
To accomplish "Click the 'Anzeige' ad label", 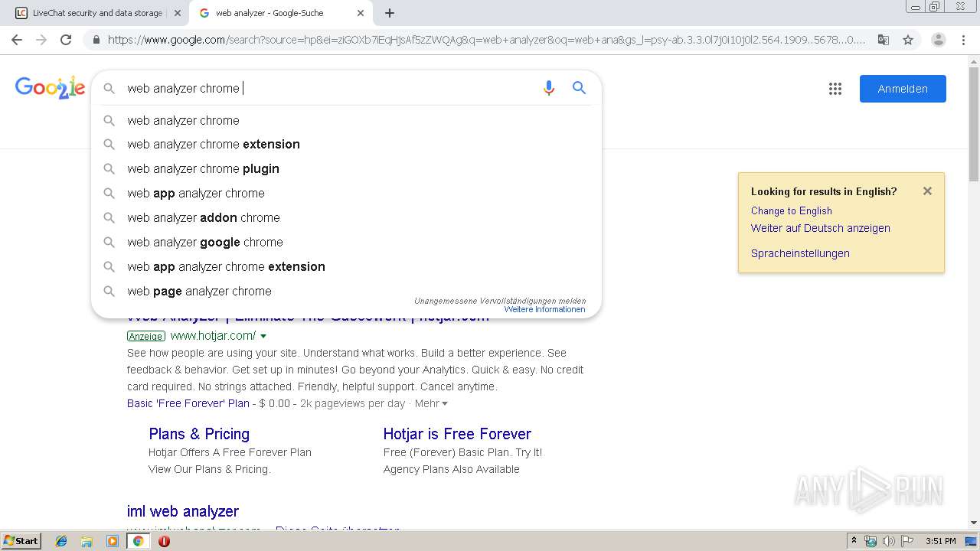I will [x=146, y=336].
